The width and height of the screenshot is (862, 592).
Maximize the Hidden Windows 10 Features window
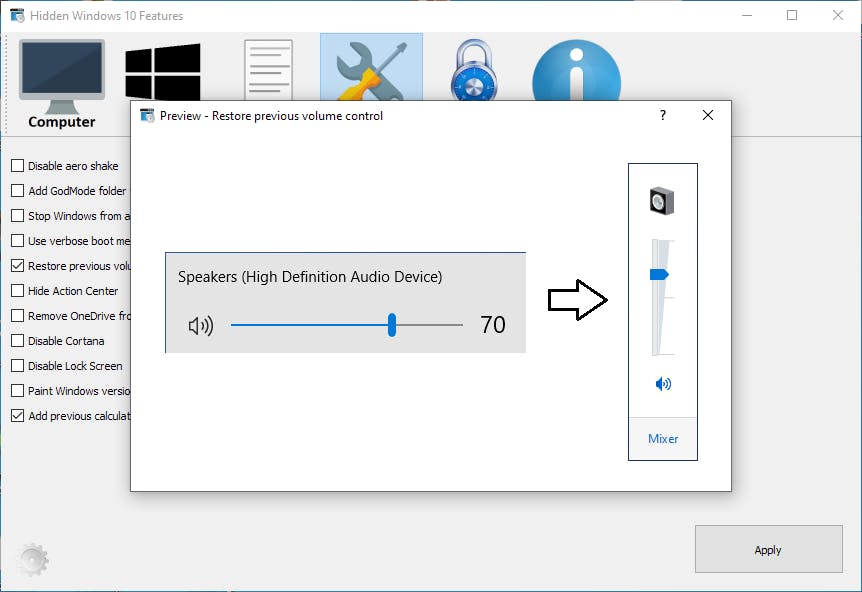[x=792, y=15]
